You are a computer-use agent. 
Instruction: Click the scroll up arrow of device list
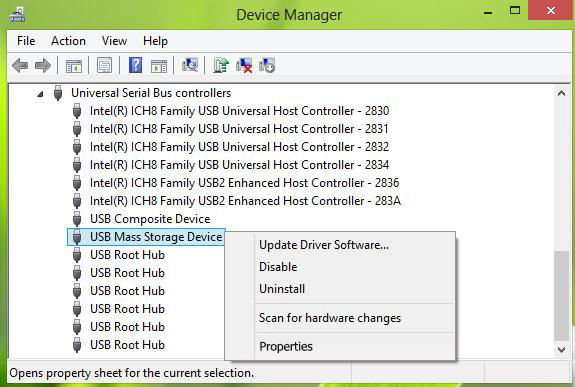tap(561, 93)
